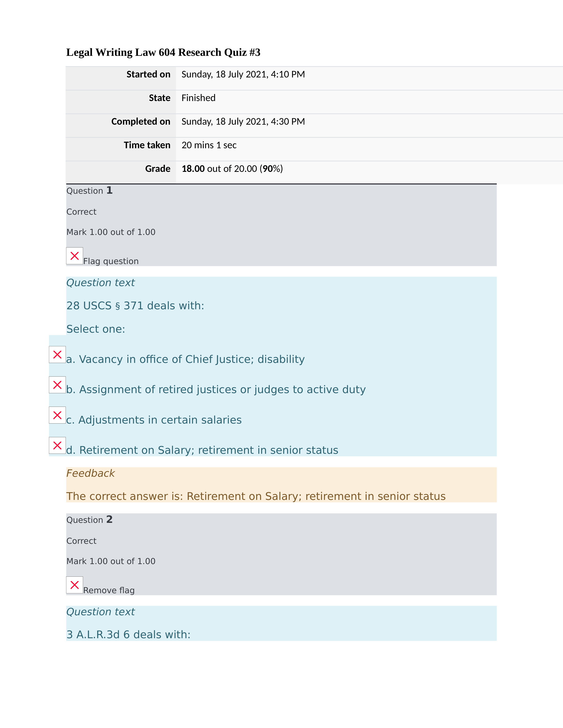Click the Question 1 heading
The image size is (563, 728).
(89, 190)
